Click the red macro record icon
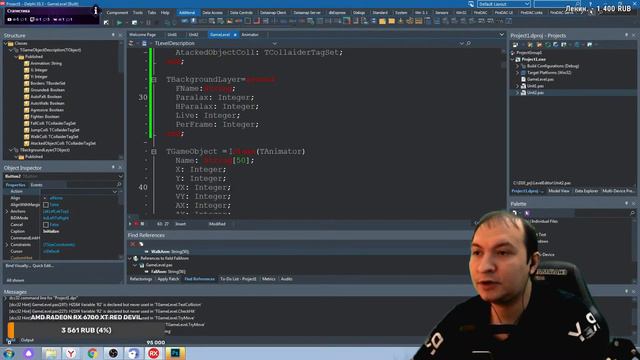The height and width of the screenshot is (360, 640). pyautogui.click(x=136, y=224)
